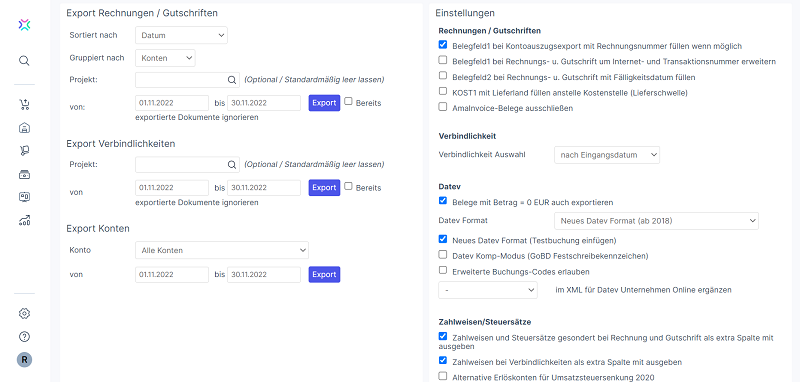Check 'Bereits exportierte' in Verbindlichkeiten export
The image size is (800, 382).
click(348, 187)
